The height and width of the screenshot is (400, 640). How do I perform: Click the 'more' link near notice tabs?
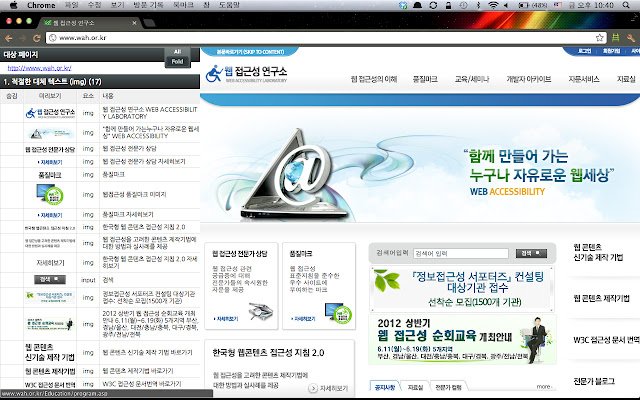pyautogui.click(x=544, y=386)
